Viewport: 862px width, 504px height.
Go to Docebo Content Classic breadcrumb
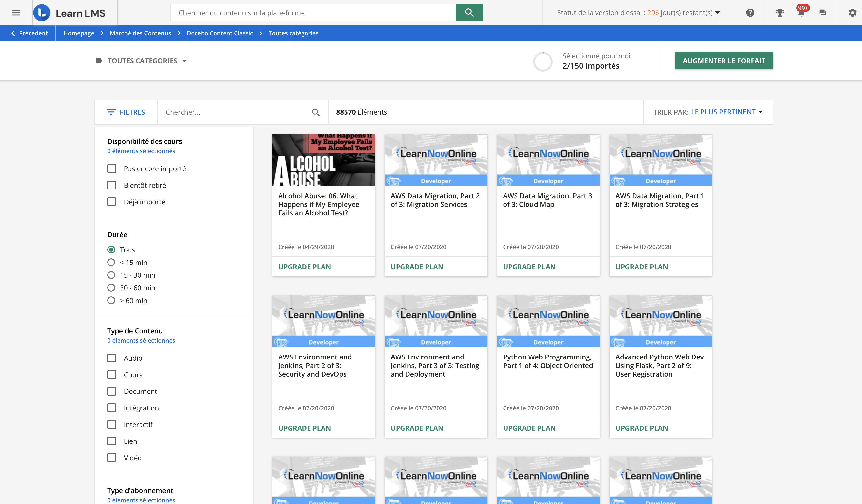(x=220, y=33)
